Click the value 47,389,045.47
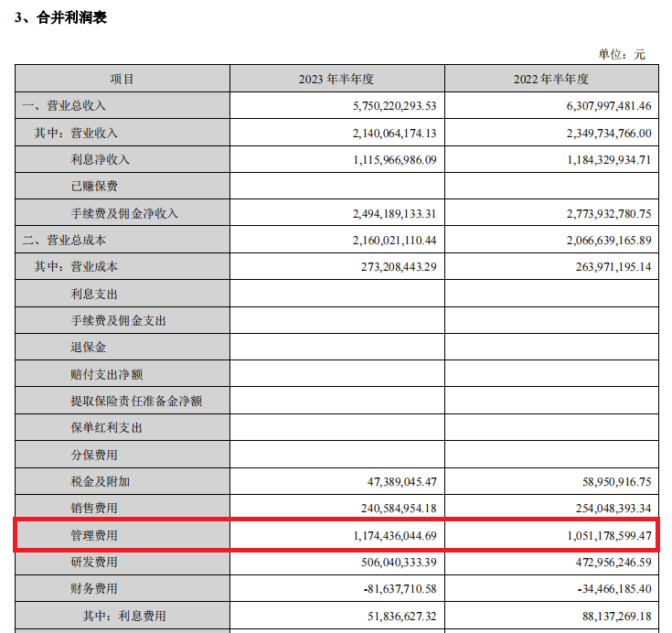Viewport: 672px width, 633px height. pos(402,482)
